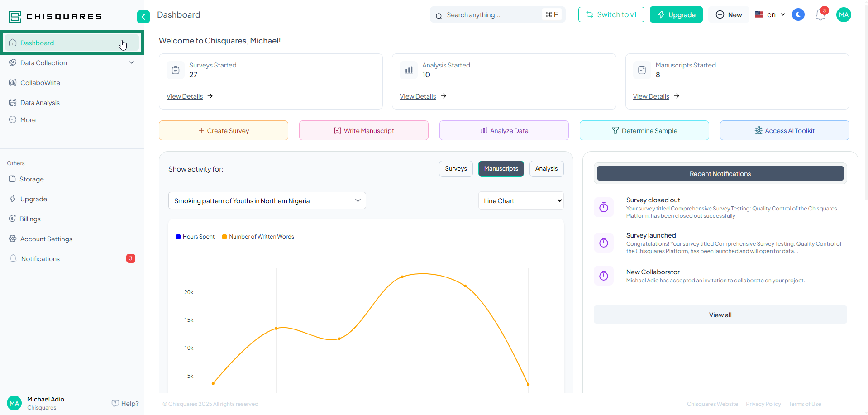The height and width of the screenshot is (415, 868).
Task: Open CollaboWrite from the sidebar
Action: tap(40, 83)
